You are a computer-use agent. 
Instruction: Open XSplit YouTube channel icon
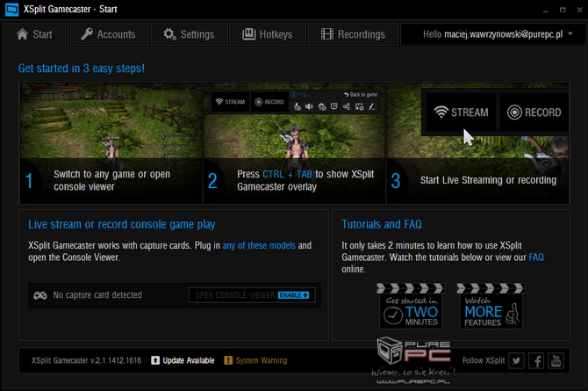[556, 361]
